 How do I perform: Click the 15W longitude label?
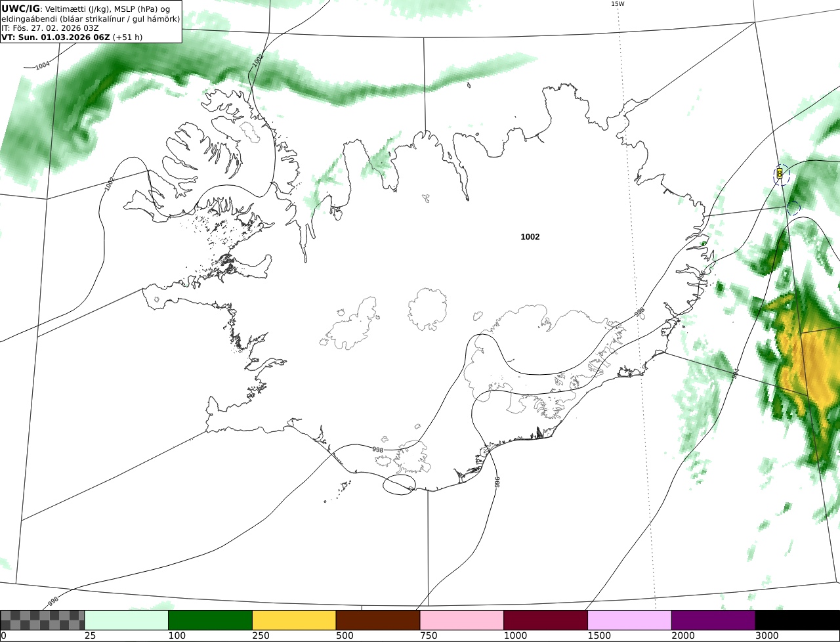(x=618, y=4)
